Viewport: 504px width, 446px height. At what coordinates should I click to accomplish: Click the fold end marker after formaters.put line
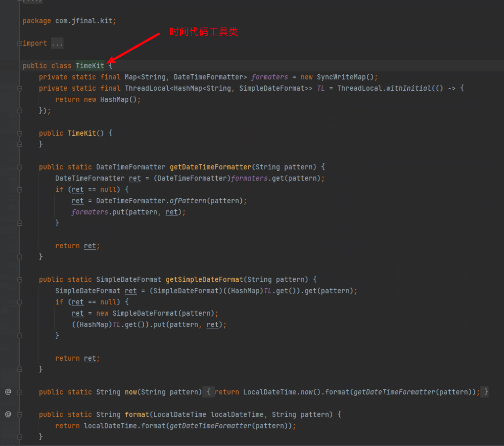click(x=20, y=223)
